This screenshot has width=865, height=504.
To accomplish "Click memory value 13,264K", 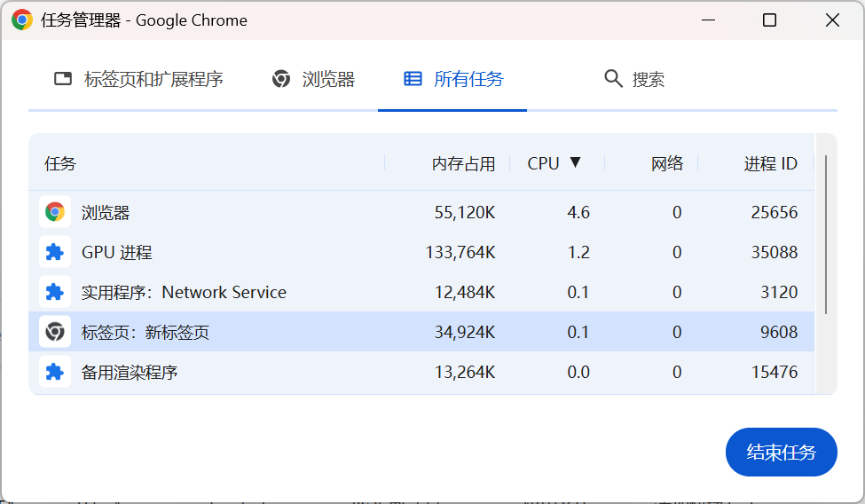I will [465, 372].
